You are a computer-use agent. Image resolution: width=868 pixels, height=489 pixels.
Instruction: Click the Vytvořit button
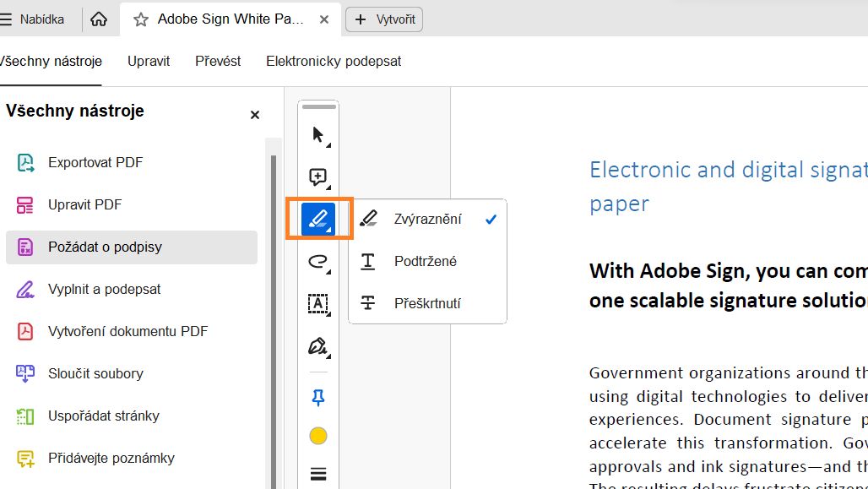385,19
